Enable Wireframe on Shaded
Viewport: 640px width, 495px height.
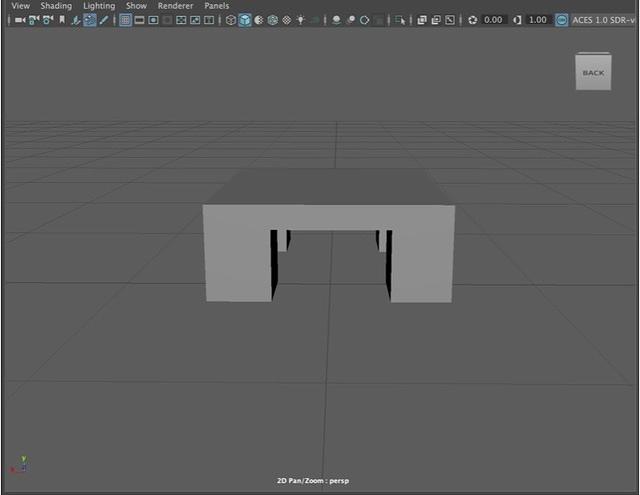[x=273, y=20]
